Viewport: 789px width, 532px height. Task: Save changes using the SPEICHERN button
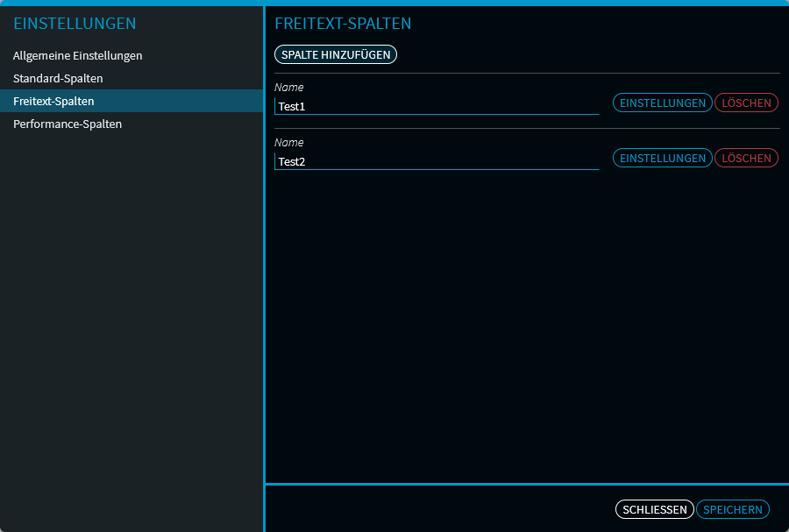point(732,509)
